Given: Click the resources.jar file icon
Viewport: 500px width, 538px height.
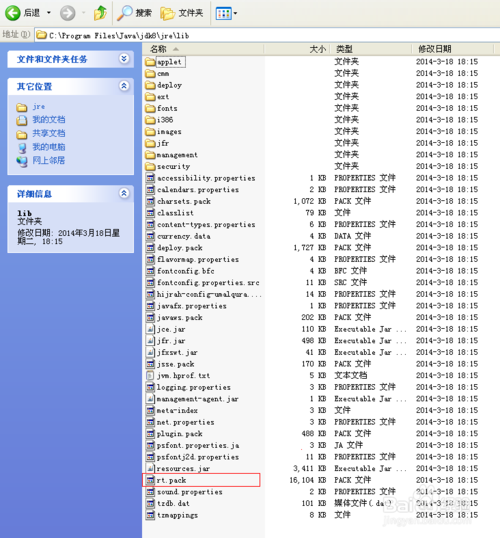Looking at the screenshot, I should point(150,468).
